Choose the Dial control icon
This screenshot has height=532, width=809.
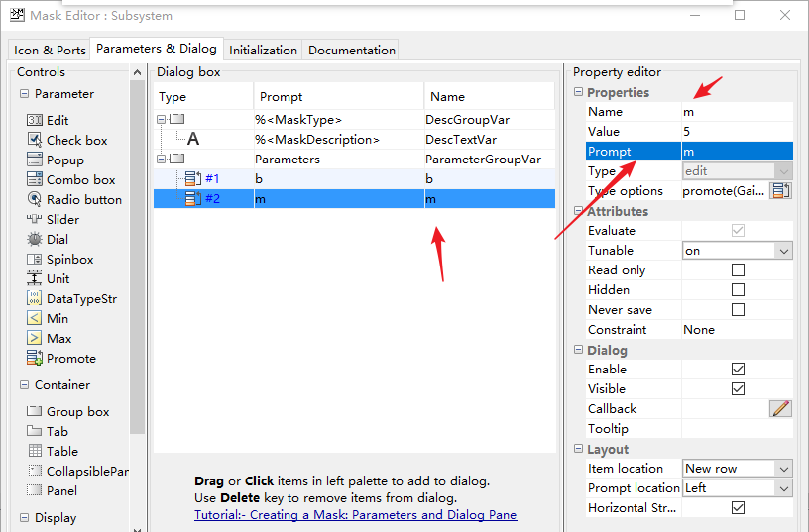point(34,239)
